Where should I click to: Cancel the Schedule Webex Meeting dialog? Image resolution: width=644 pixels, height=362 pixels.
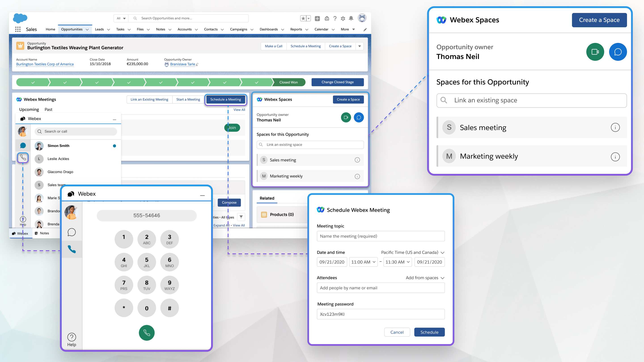click(397, 332)
